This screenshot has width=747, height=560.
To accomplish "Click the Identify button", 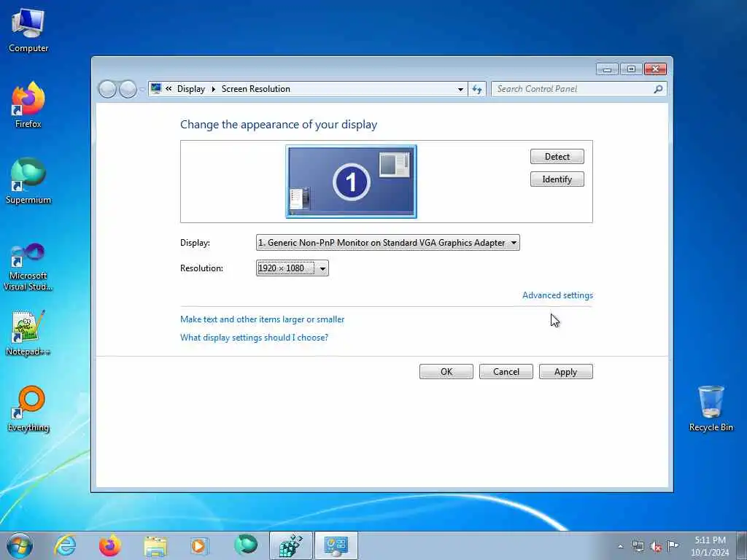I will [557, 179].
